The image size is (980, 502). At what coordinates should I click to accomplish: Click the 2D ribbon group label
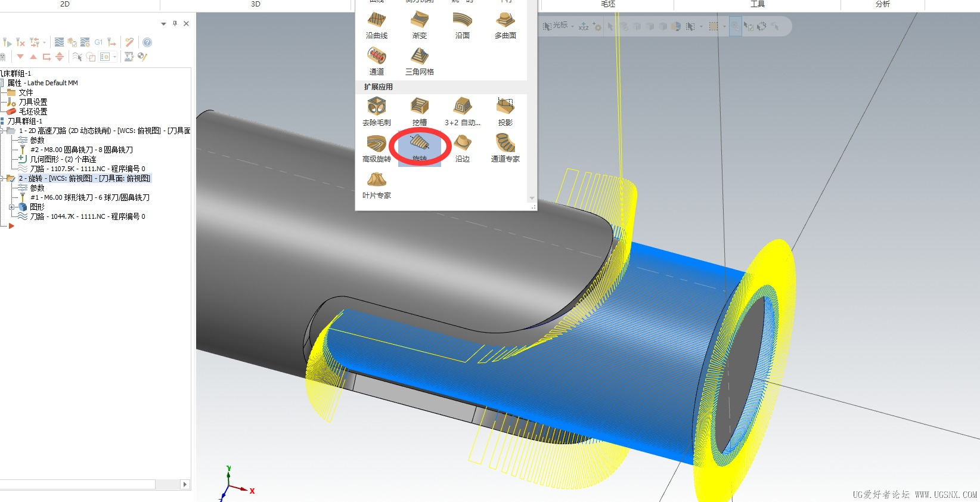[65, 4]
